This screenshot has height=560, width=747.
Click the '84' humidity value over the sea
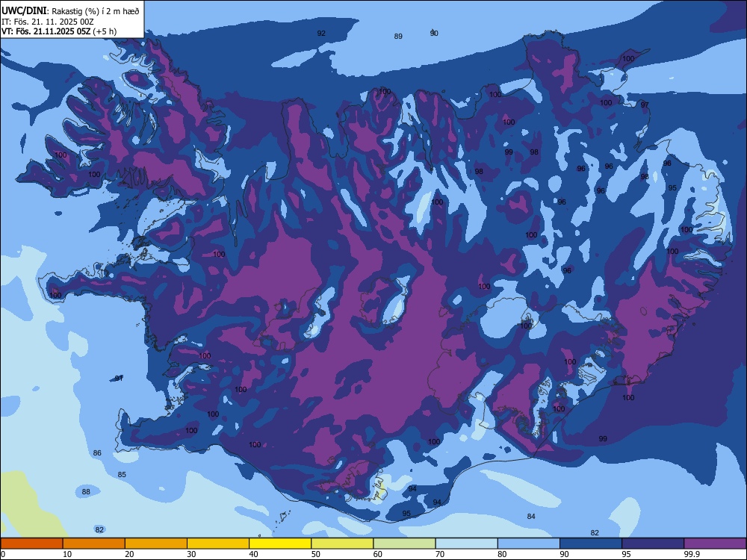(531, 516)
